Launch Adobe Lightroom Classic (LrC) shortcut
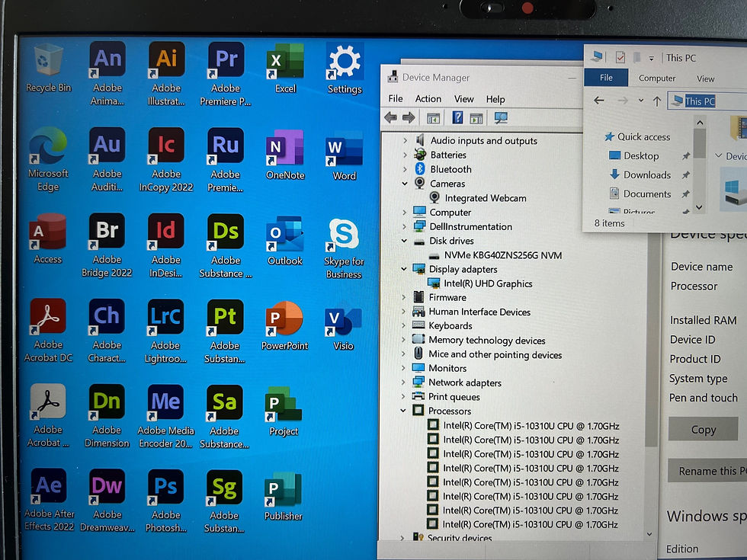The height and width of the screenshot is (560, 747). pos(165,331)
